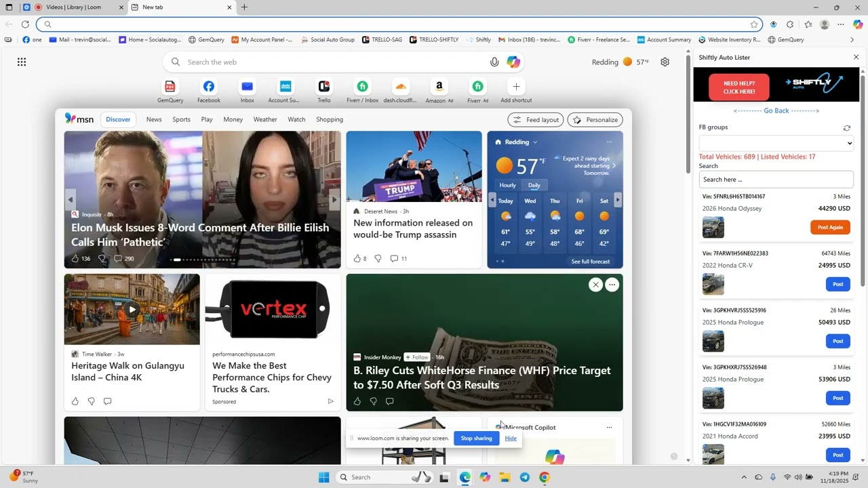Viewport: 868px width, 488px height.
Task: Post the 2021 Honda Accord listing
Action: point(838,455)
